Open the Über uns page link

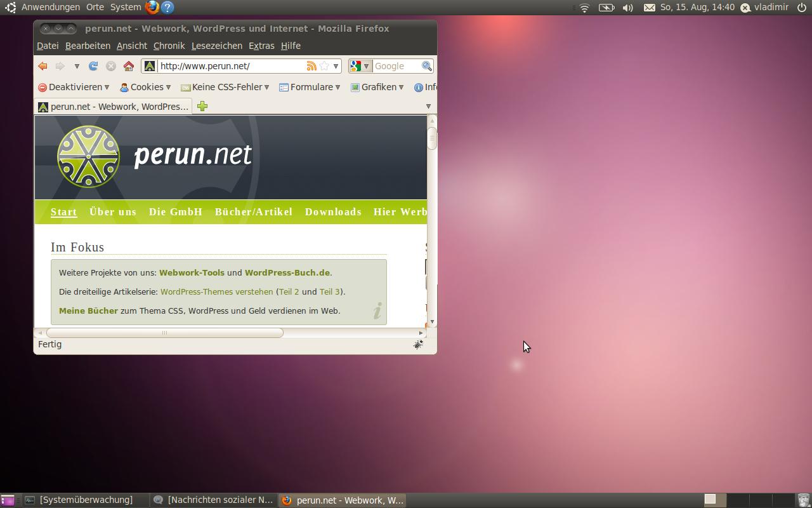point(113,212)
